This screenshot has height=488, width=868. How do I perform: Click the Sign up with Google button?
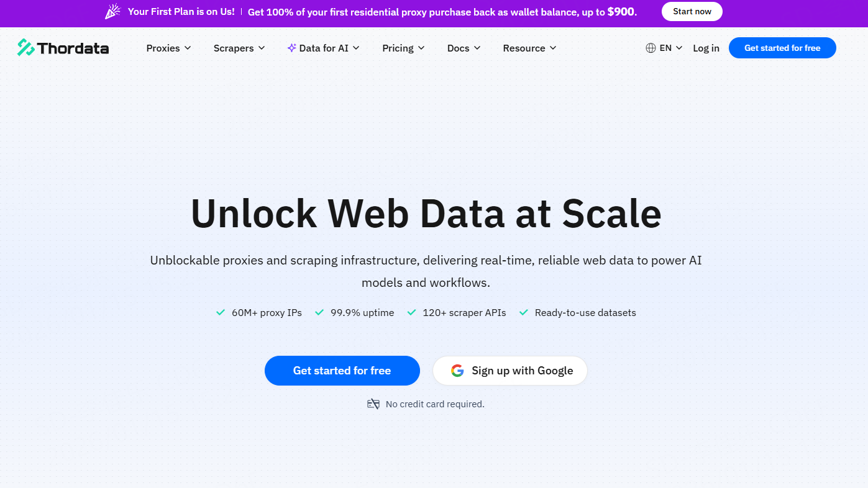tap(510, 371)
